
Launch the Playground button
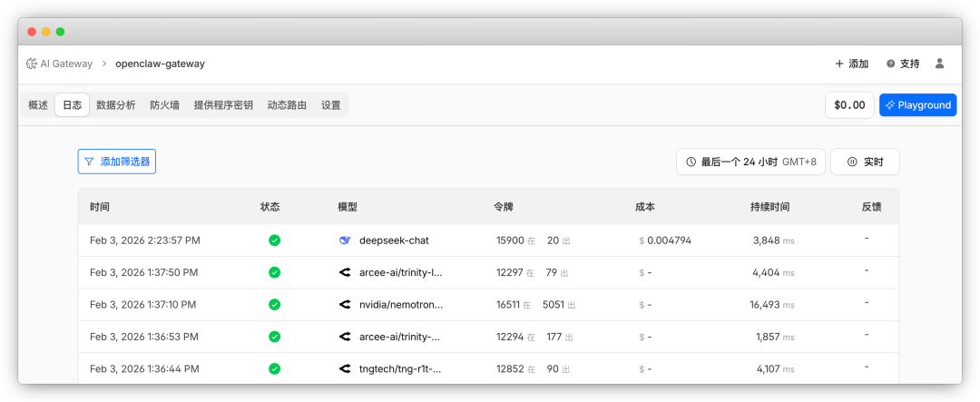coord(917,105)
